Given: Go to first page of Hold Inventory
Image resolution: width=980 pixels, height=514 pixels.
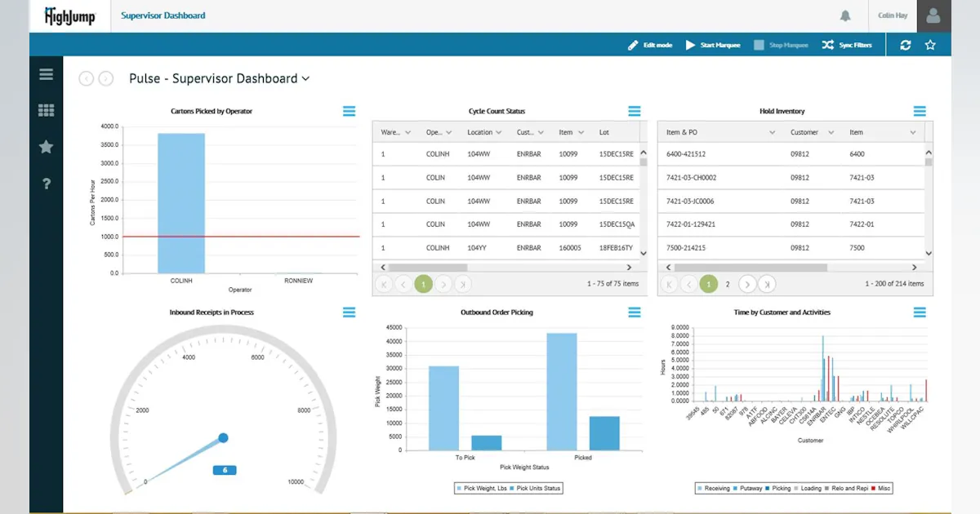Looking at the screenshot, I should pos(669,284).
